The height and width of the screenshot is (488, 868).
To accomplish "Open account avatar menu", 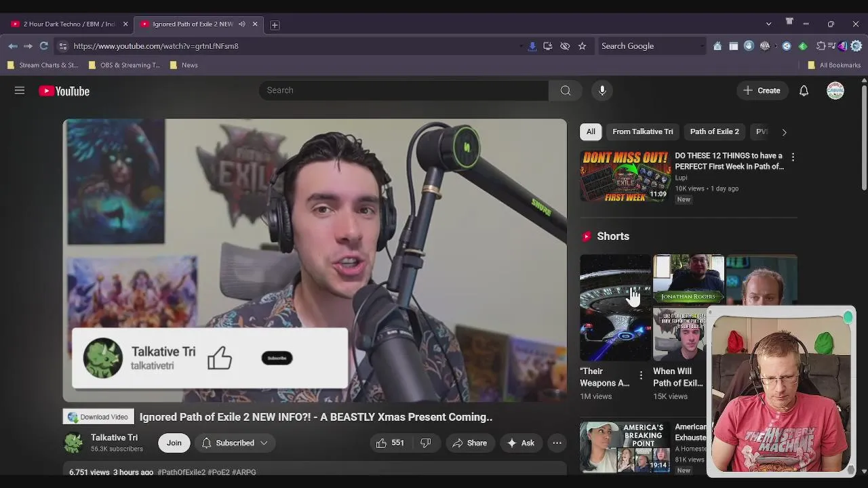I will click(835, 90).
